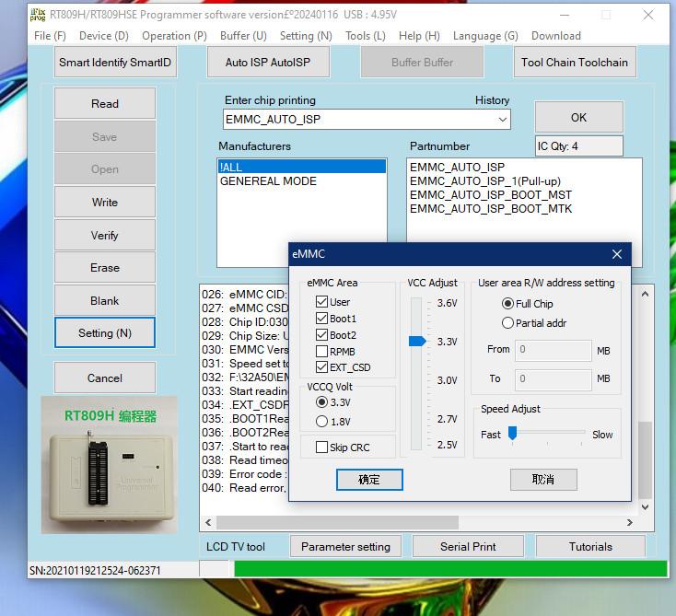Open the Operation (P) menu
The width and height of the screenshot is (676, 616).
coord(174,36)
